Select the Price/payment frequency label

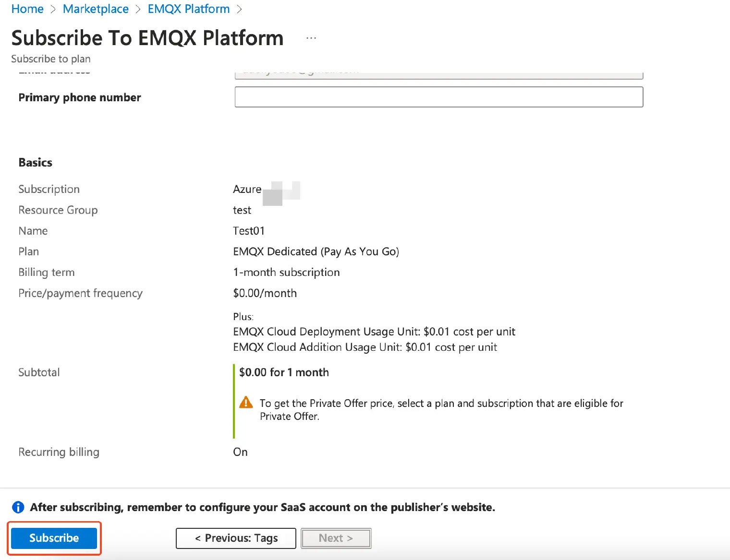81,293
